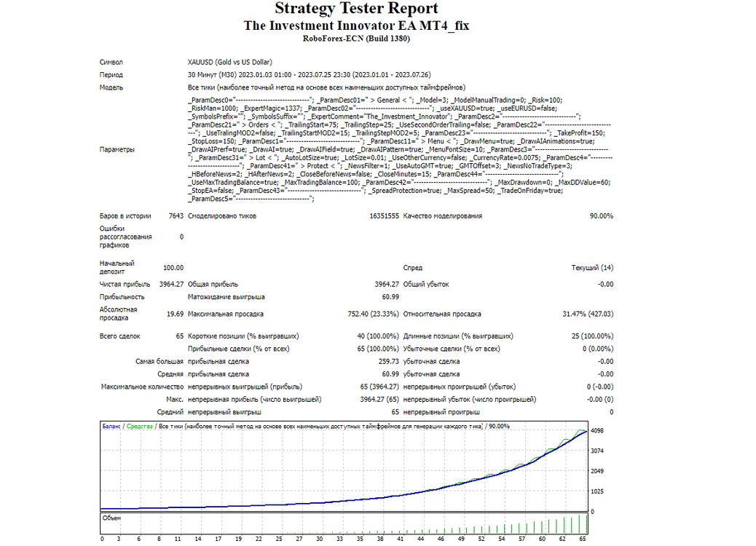Click the "RoboForex-ECN (Build 1380)" line
This screenshot has height=546, width=756.
point(356,39)
